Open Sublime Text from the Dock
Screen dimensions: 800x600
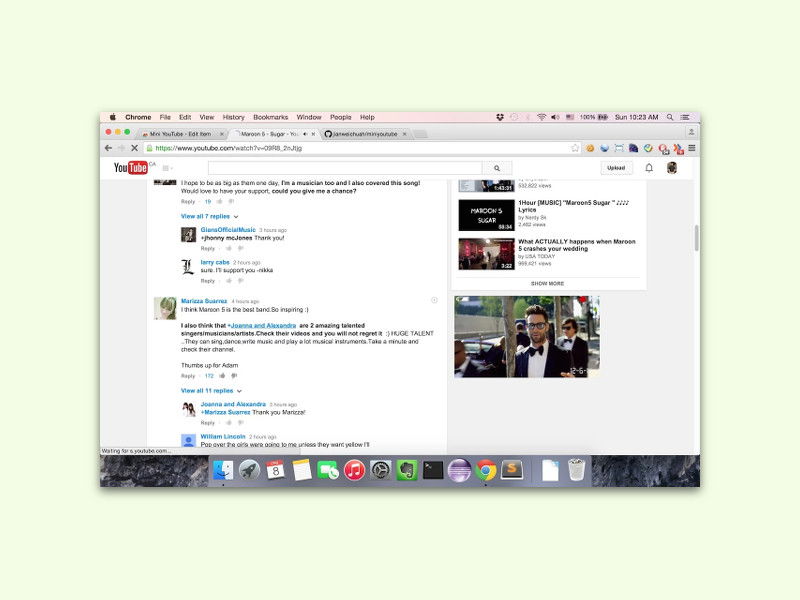coord(512,470)
